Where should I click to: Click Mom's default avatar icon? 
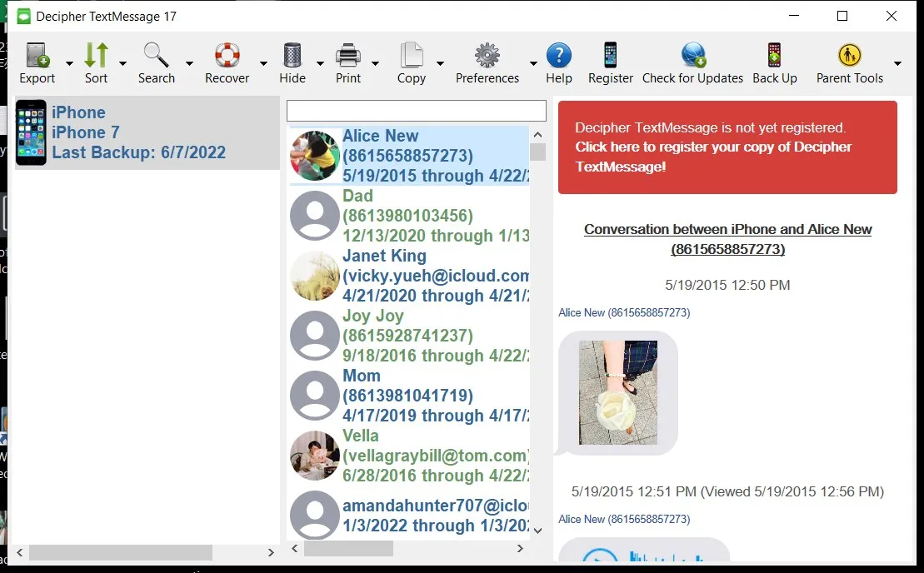315,396
